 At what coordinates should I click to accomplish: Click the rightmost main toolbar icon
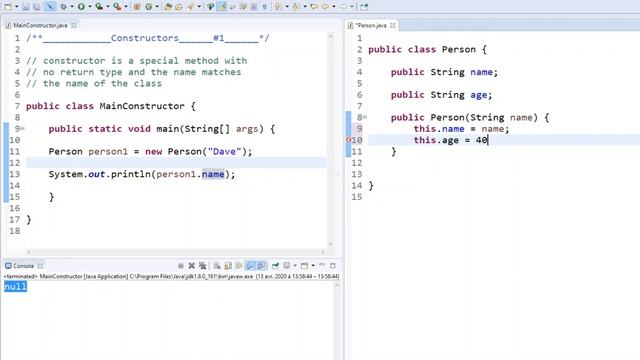click(364, 7)
